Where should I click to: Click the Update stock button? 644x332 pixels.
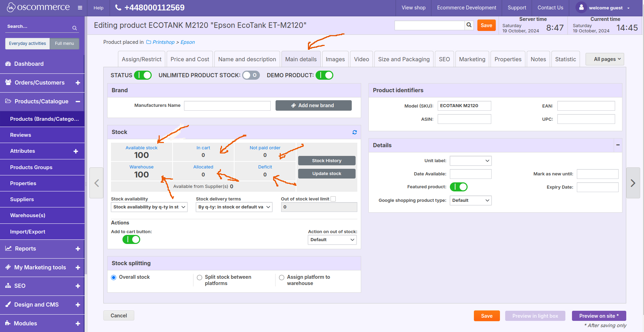tap(327, 174)
